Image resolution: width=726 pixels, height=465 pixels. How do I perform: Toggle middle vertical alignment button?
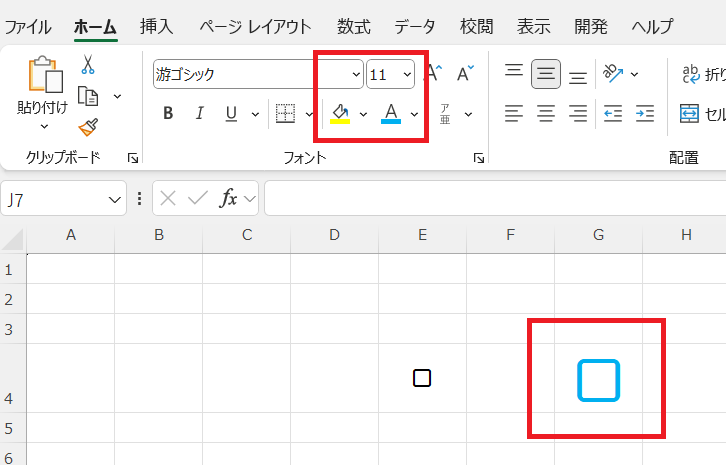[546, 73]
